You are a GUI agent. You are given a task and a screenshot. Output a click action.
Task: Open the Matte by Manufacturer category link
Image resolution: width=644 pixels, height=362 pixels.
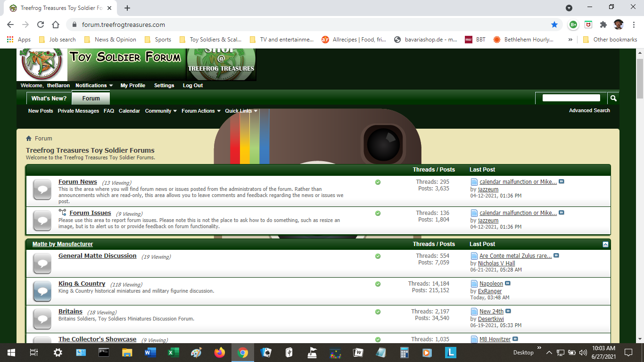(63, 244)
